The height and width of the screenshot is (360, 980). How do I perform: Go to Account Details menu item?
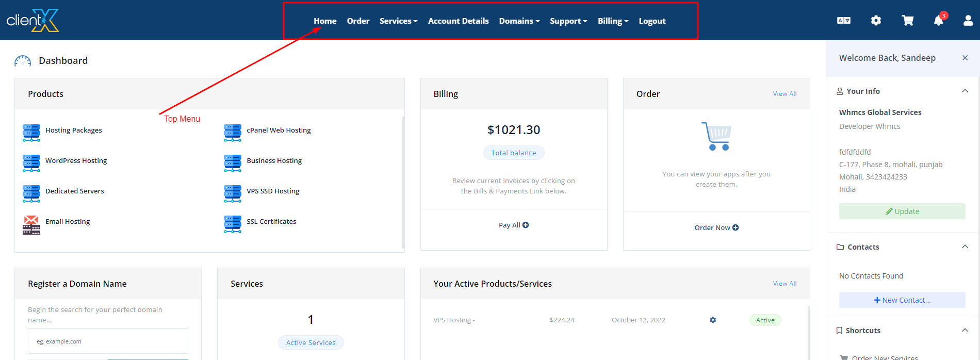pos(458,21)
